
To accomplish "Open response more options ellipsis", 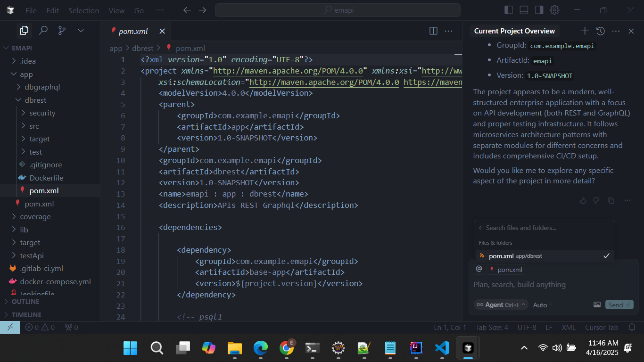I will click(627, 200).
